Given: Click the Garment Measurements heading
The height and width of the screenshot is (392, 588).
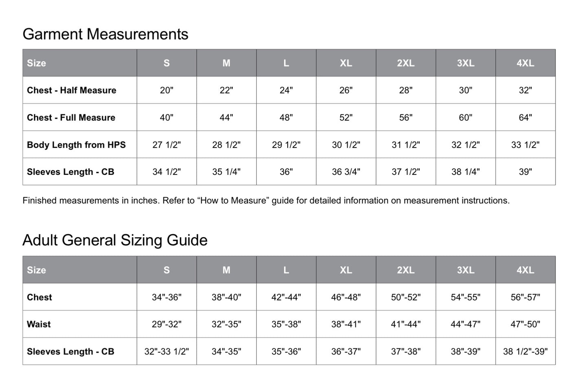Looking at the screenshot, I should click(105, 34).
